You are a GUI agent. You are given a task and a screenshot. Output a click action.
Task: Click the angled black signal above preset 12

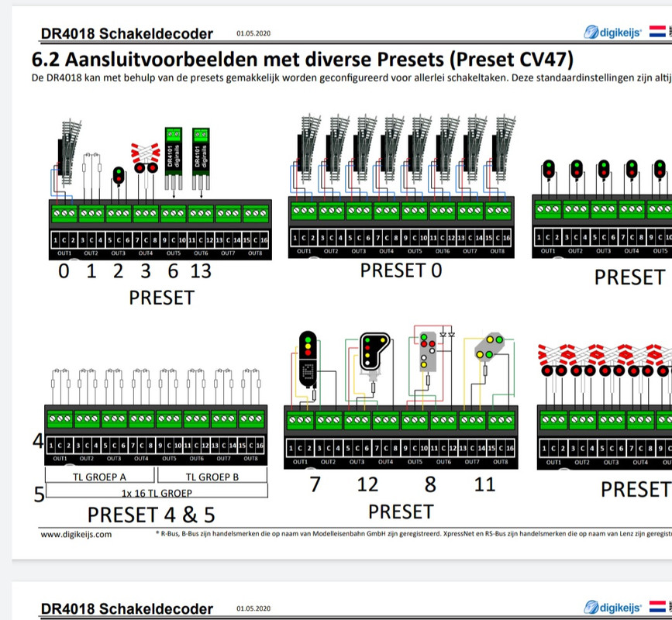(374, 351)
